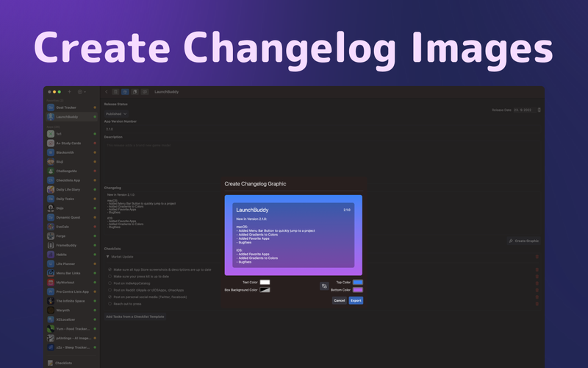Open the Dynamic Quest app icon
Viewport: 588px width, 368px height.
[x=51, y=217]
